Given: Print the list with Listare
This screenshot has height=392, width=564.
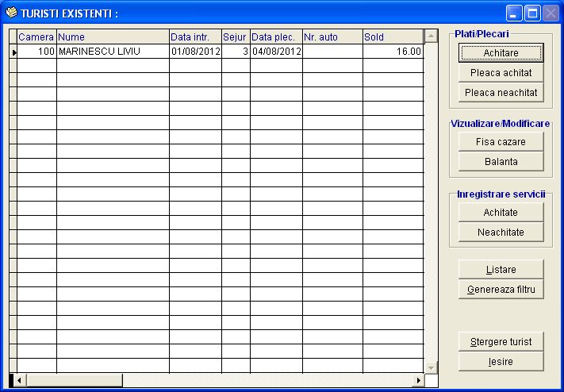Looking at the screenshot, I should [501, 269].
